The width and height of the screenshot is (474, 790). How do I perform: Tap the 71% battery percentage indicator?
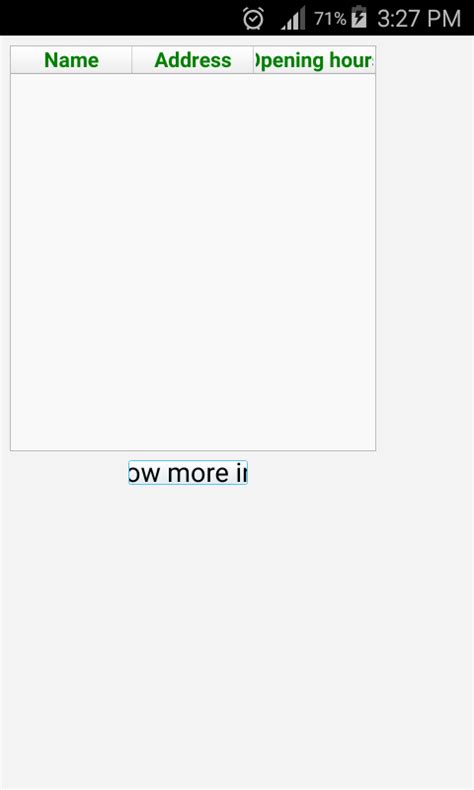[x=330, y=19]
